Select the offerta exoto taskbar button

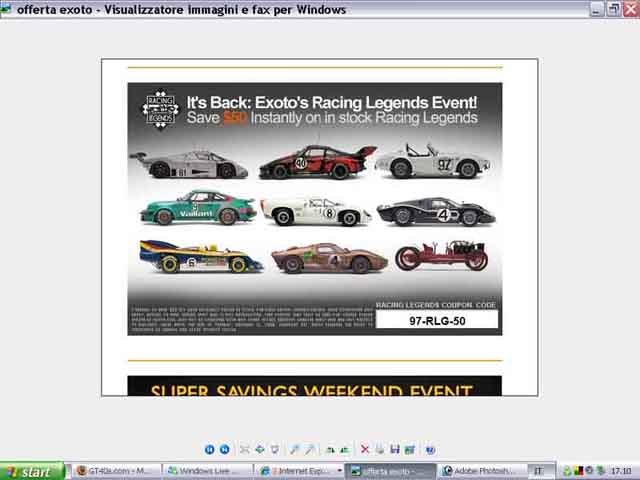[x=391, y=471]
